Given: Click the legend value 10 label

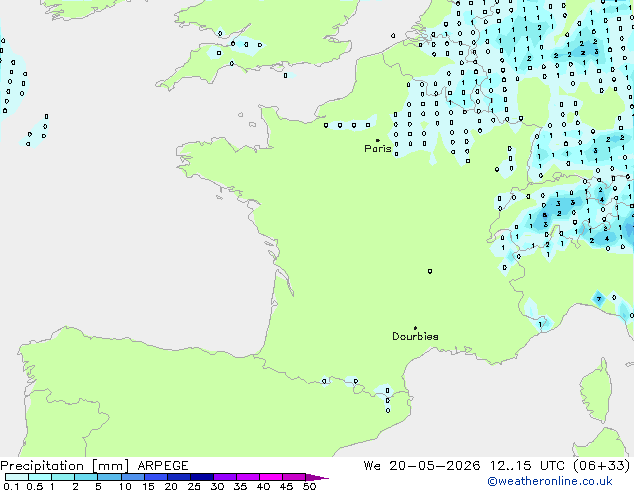Looking at the screenshot, I should [125, 486].
